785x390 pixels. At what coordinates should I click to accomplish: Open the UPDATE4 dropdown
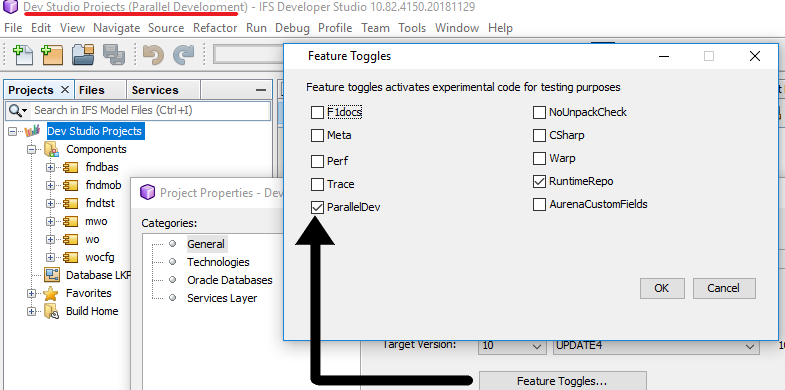[656, 346]
